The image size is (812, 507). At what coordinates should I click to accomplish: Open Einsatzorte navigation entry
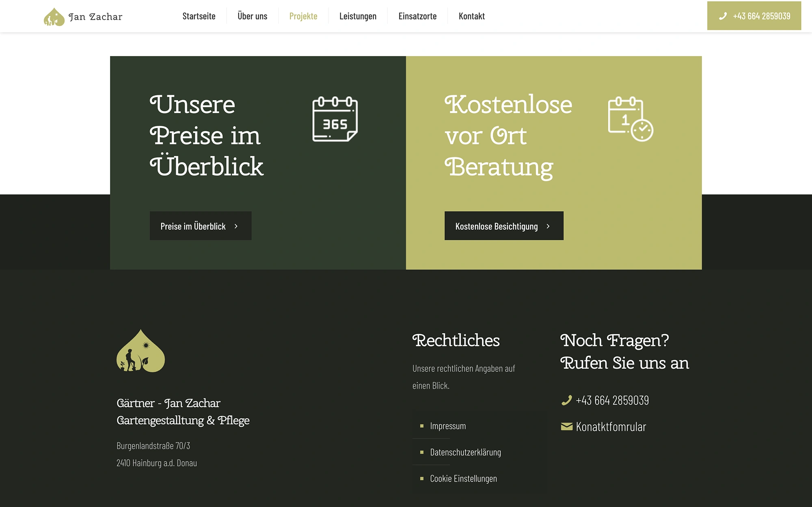(417, 16)
